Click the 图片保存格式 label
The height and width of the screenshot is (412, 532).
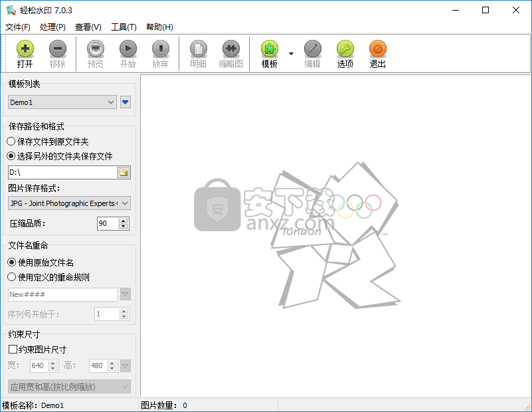[x=34, y=188]
